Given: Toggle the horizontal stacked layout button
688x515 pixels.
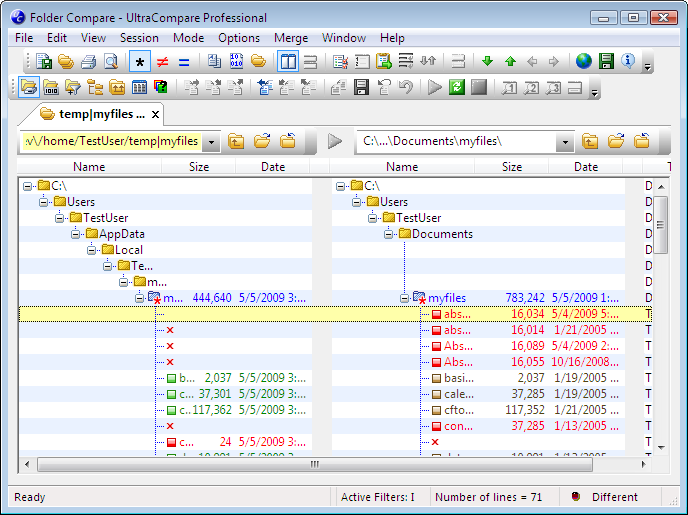Looking at the screenshot, I should (310, 62).
